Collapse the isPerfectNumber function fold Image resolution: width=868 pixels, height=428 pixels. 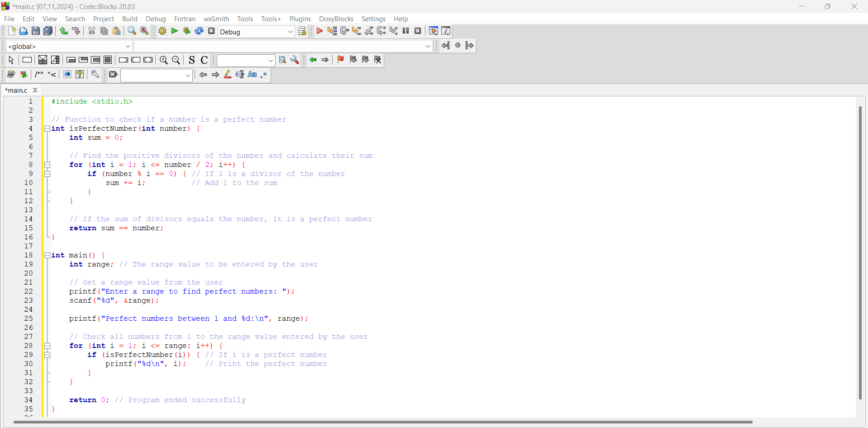48,128
